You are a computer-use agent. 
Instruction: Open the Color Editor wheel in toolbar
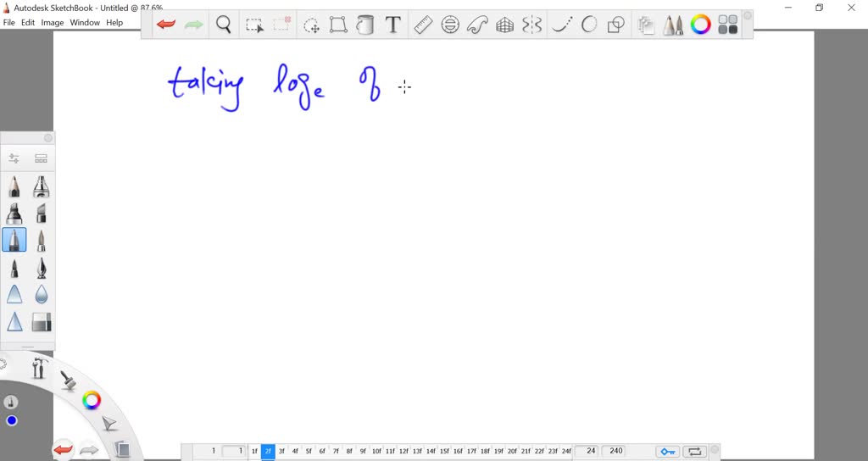[x=700, y=25]
